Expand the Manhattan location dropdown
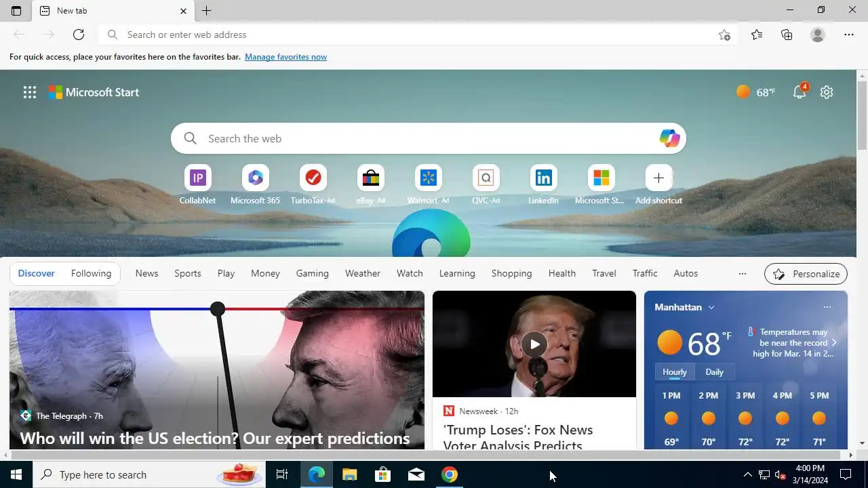 (684, 307)
